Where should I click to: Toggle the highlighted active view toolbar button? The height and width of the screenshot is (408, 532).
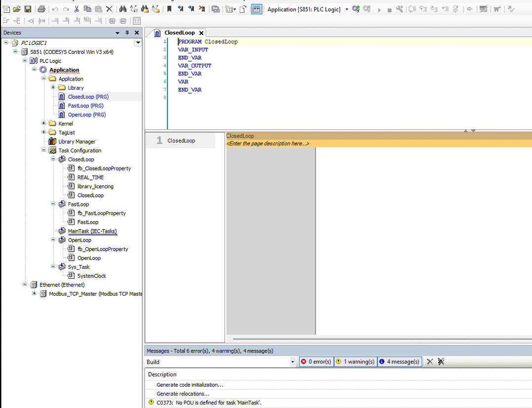tap(257, 9)
